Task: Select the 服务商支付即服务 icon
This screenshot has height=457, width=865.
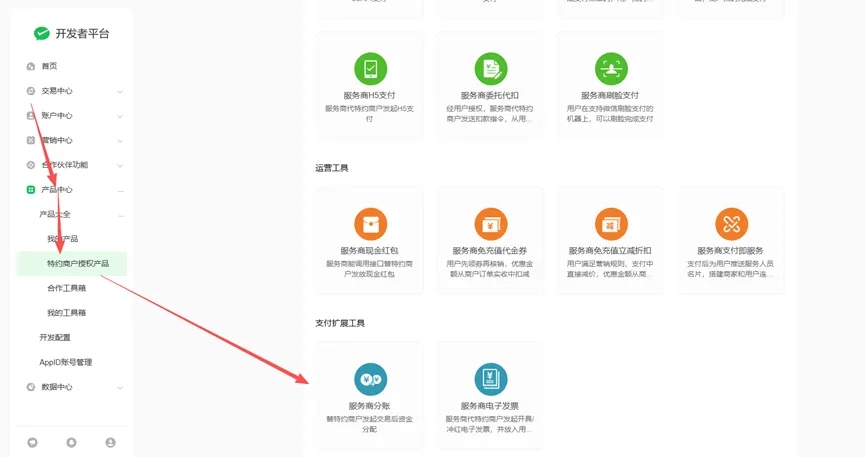Action: [731, 224]
